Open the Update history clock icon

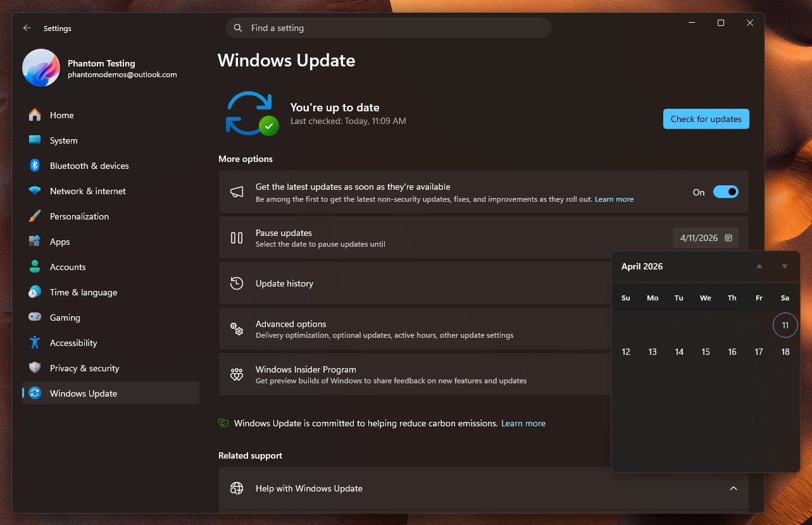click(236, 283)
